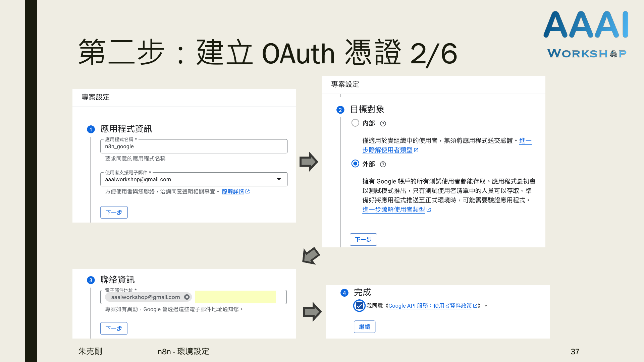Click the step 2 numbered circle icon
Image resolution: width=644 pixels, height=362 pixels.
340,110
